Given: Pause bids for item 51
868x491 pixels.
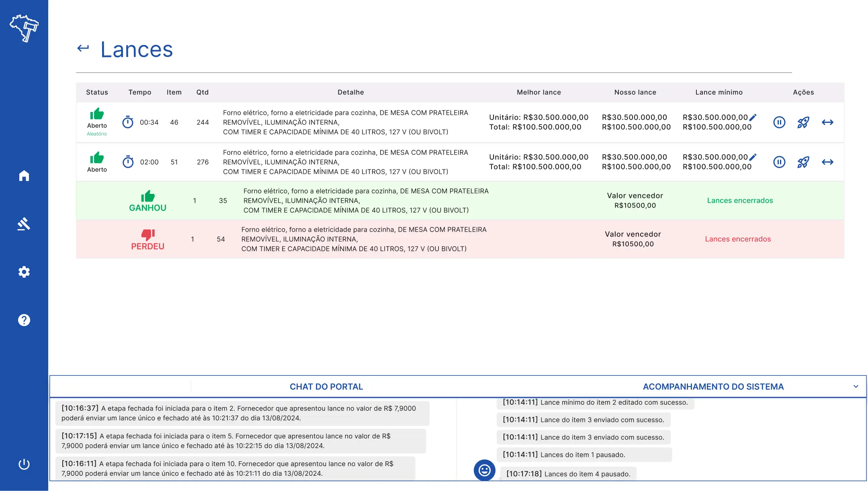Looking at the screenshot, I should coord(779,162).
